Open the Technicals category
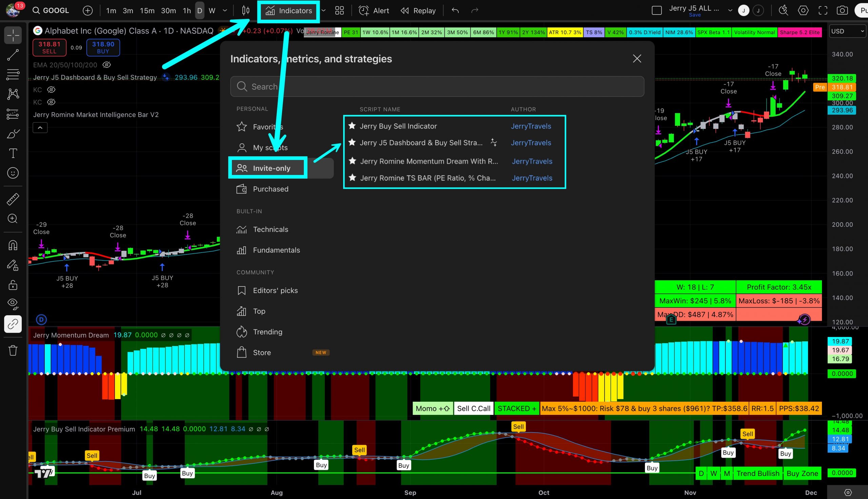 (270, 229)
